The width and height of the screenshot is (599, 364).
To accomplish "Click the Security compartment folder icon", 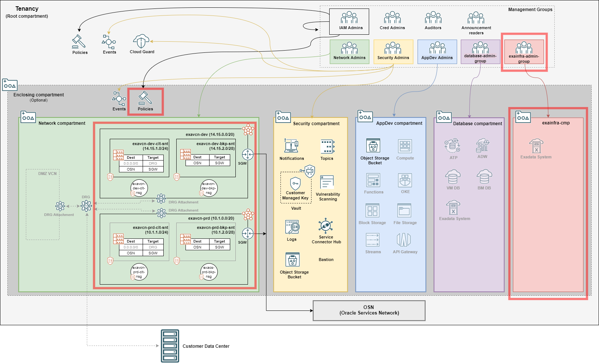I will click(283, 117).
